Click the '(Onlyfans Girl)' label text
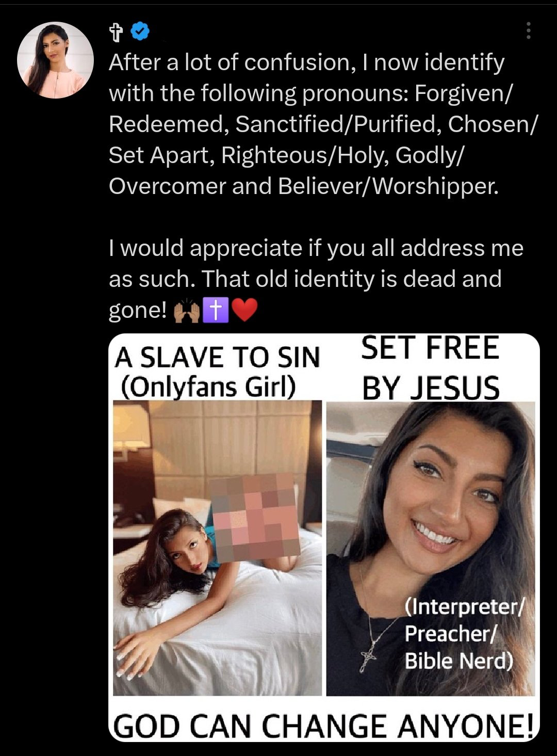The height and width of the screenshot is (756, 557). coord(208,387)
